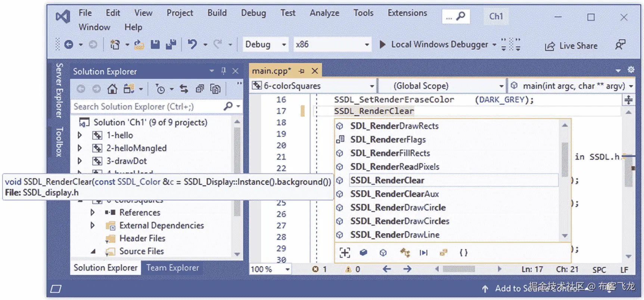Toggle IntelliSense enum filter button
Image resolution: width=644 pixels, height=300 pixels.
[443, 253]
